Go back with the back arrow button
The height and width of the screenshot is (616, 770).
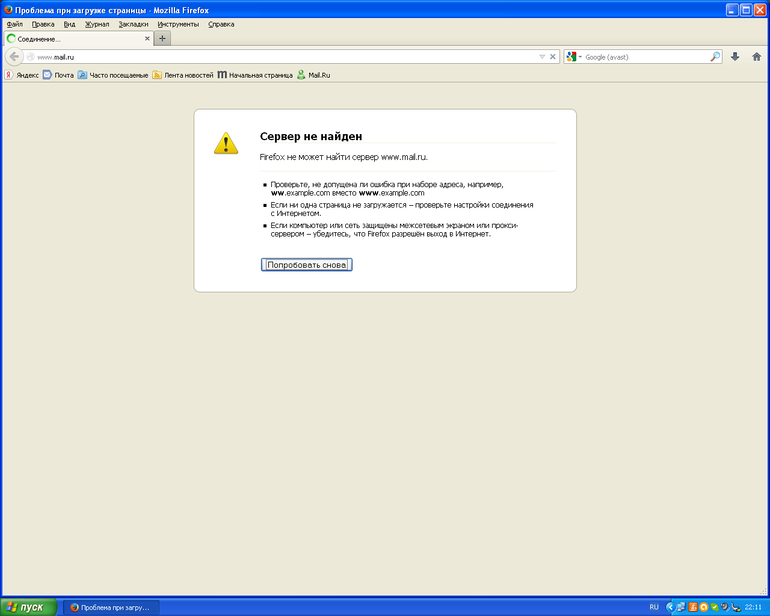pos(14,56)
